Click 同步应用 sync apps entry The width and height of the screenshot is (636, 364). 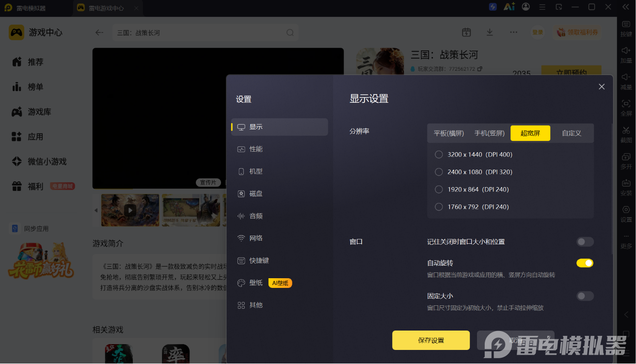(x=30, y=228)
